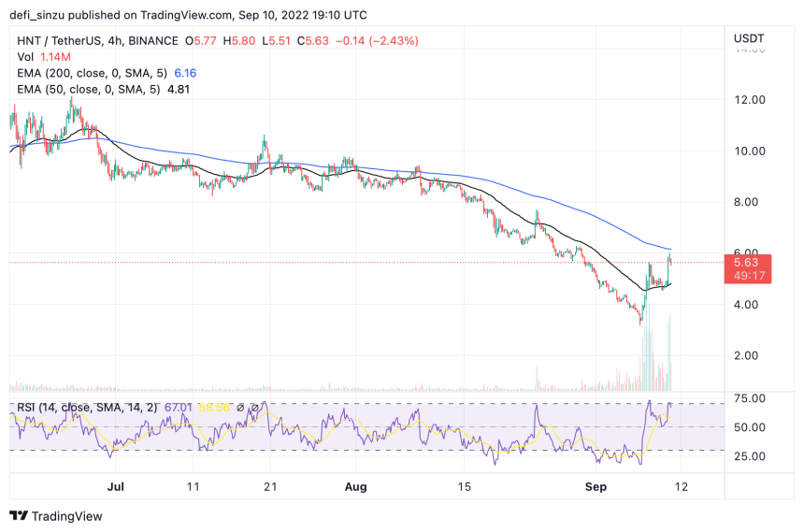Select the EMA 200 indicator legend
Image resolution: width=804 pixels, height=532 pixels.
tap(88, 73)
